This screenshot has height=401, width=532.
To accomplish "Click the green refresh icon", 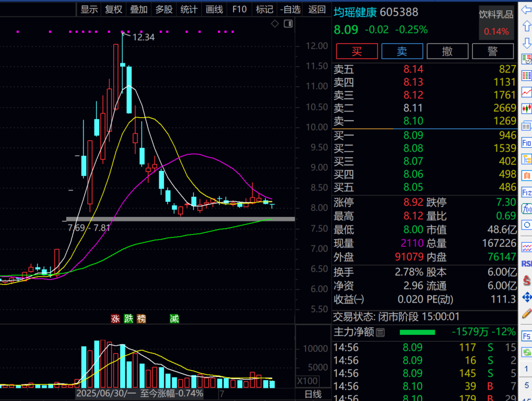I will point(527,352).
